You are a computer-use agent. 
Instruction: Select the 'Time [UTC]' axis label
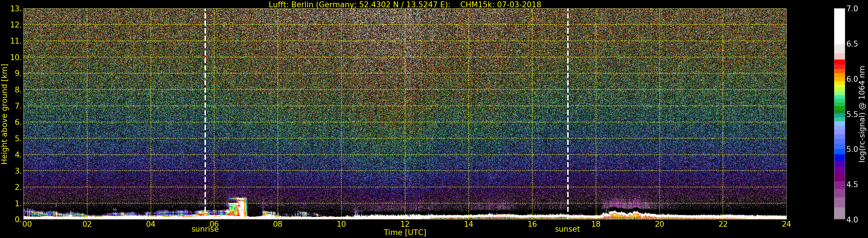coord(405,232)
